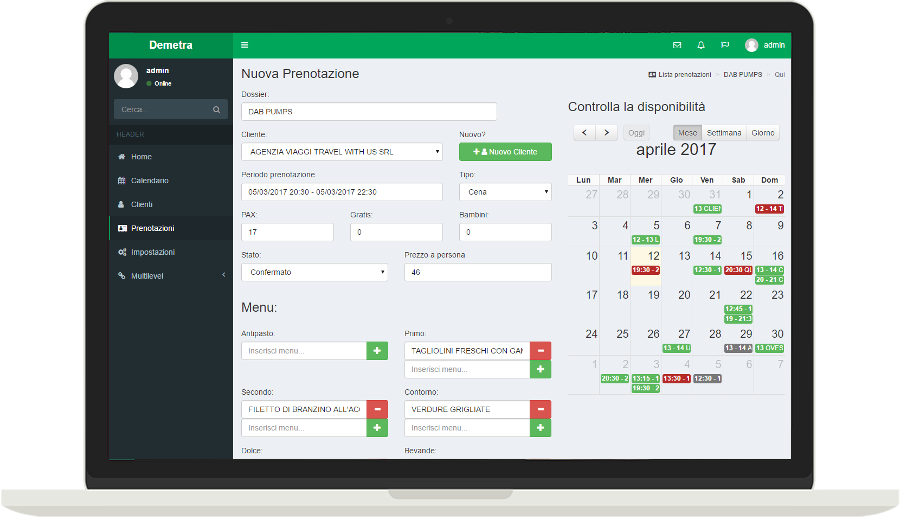This screenshot has width=900, height=517.
Task: Remove the Tagliolini Freschi primo entry
Action: (x=541, y=351)
